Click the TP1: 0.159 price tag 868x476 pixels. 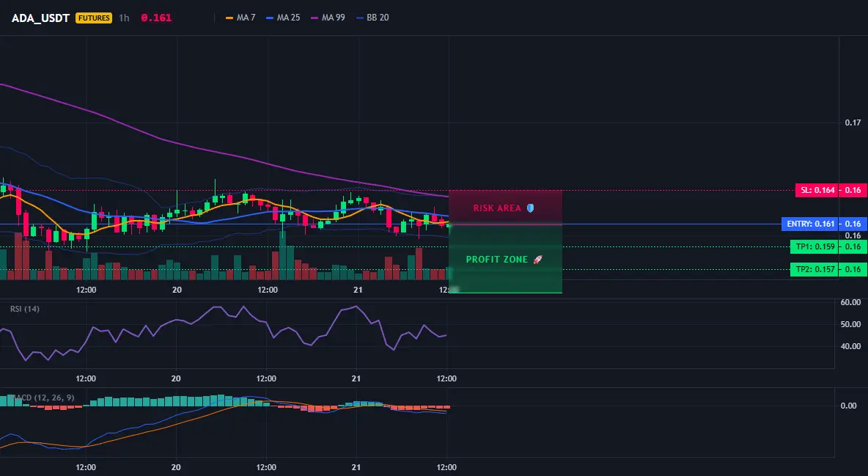click(814, 246)
